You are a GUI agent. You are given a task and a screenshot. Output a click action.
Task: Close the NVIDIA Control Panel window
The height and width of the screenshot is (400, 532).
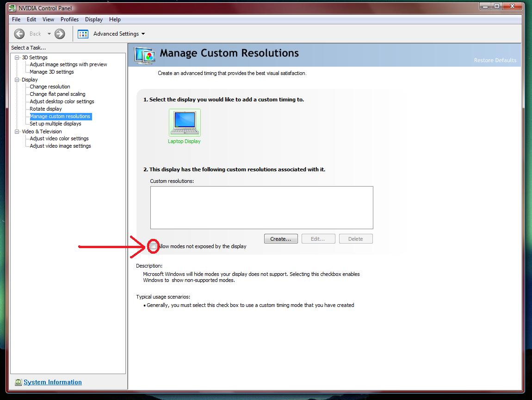point(512,6)
